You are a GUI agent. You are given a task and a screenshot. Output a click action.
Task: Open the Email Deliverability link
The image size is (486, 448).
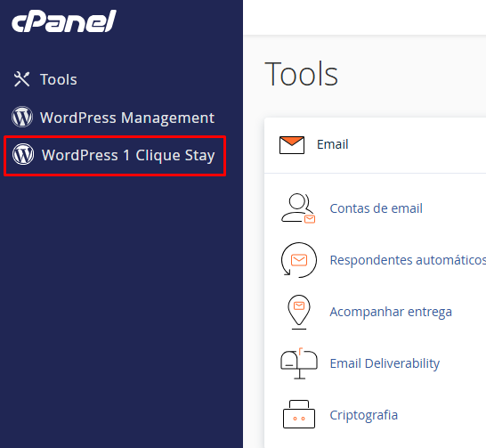coord(385,363)
